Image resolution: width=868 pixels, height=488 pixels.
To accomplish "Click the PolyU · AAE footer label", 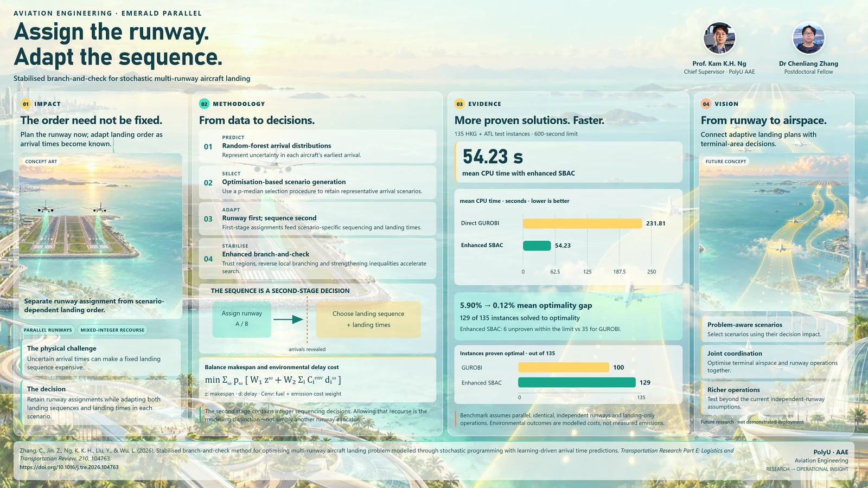I will click(x=831, y=452).
